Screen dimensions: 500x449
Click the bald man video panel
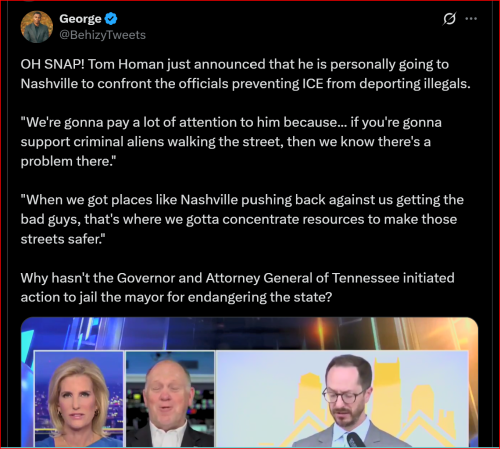click(x=170, y=399)
